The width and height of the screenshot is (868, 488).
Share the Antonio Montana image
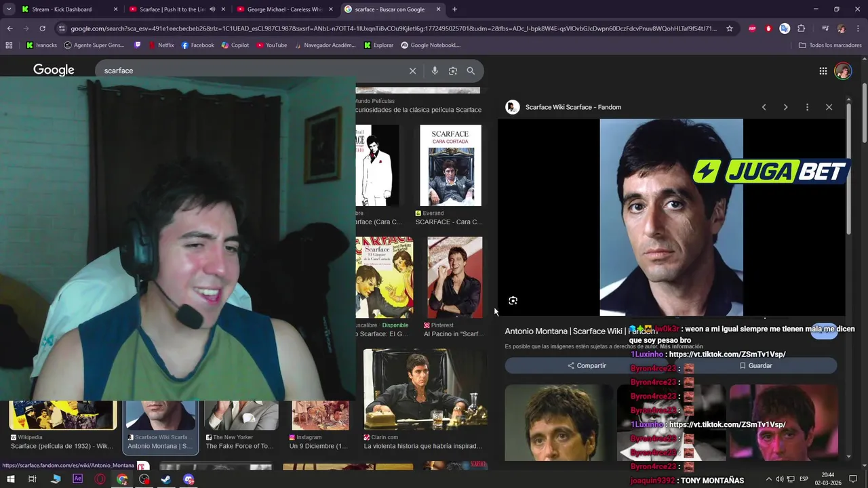[587, 365]
